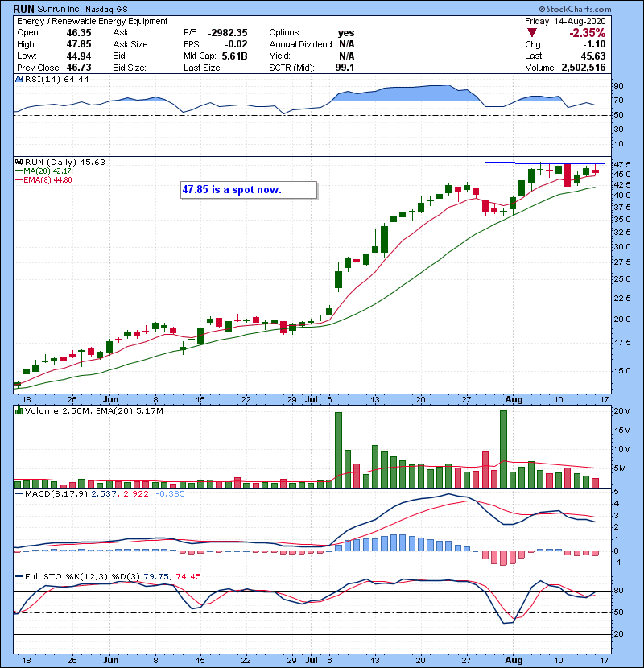644x668 pixels.
Task: Click the blue resistance line above the August candles
Action: click(x=545, y=163)
